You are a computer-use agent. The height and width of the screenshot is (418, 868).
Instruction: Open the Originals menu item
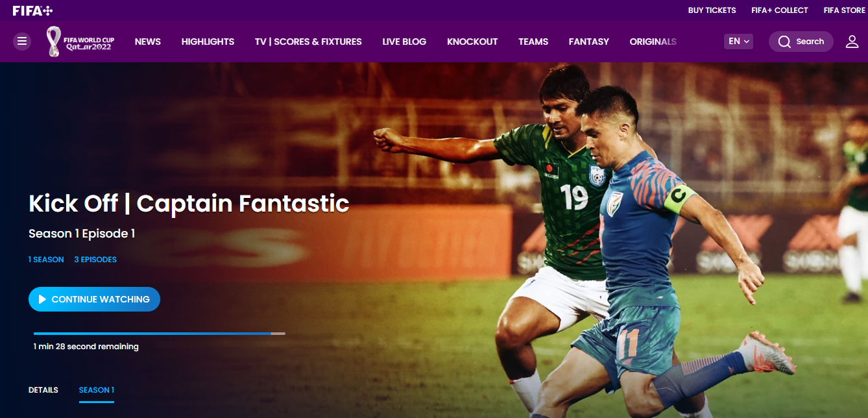click(653, 42)
